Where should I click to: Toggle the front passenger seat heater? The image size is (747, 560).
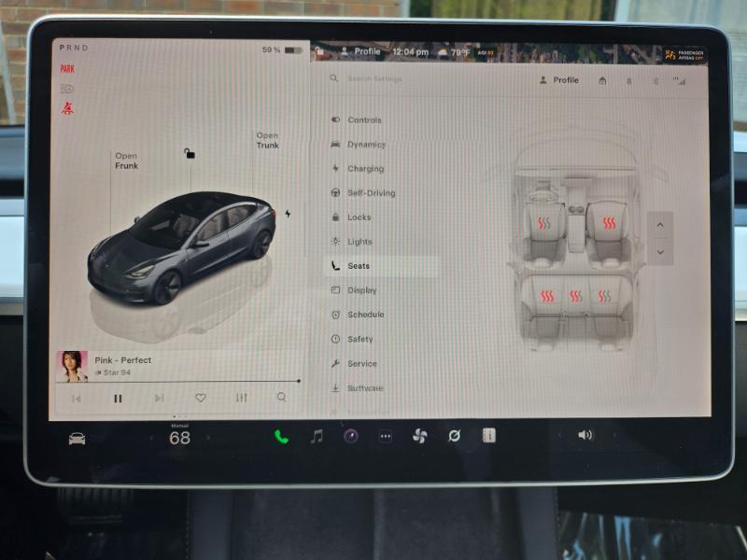coord(608,224)
